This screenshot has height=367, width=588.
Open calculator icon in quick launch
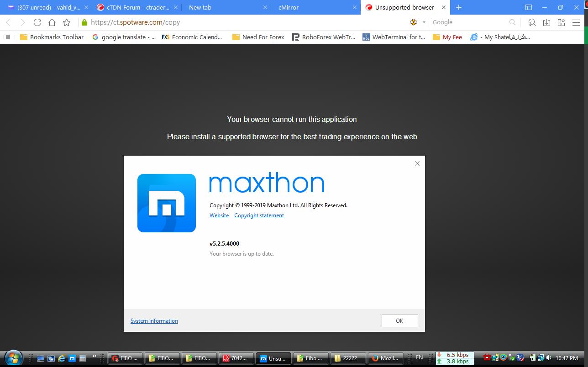[x=82, y=359]
